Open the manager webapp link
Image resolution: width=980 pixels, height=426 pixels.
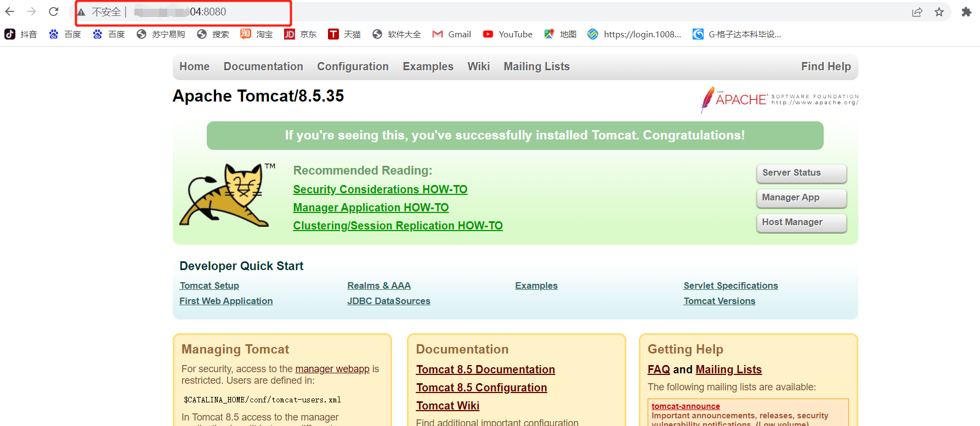click(x=332, y=369)
